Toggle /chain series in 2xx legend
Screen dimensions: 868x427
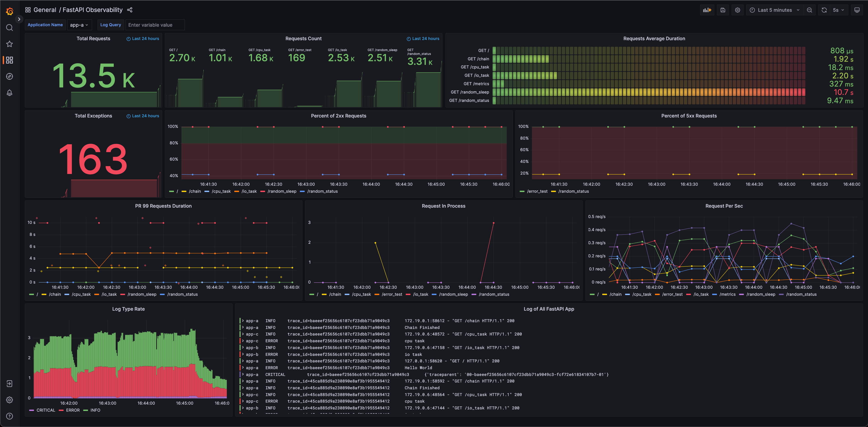[x=195, y=191]
